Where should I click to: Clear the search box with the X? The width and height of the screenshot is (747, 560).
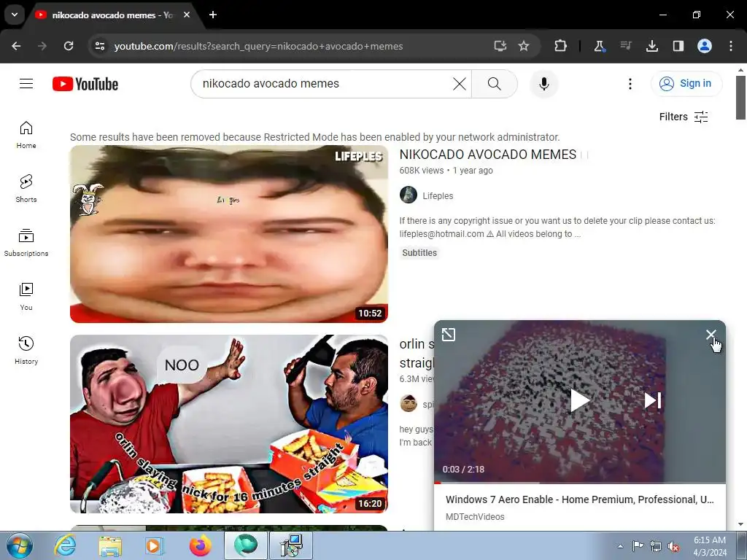click(460, 84)
